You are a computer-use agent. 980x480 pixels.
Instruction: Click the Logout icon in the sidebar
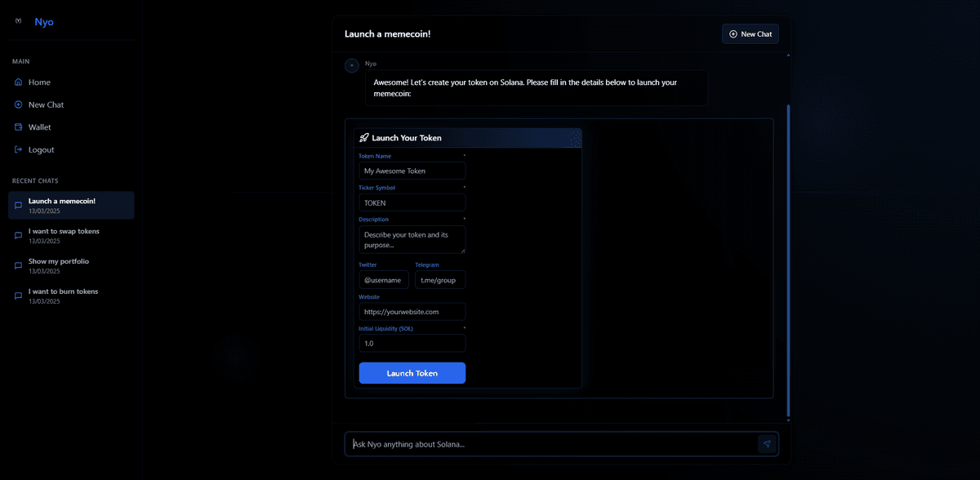(18, 149)
